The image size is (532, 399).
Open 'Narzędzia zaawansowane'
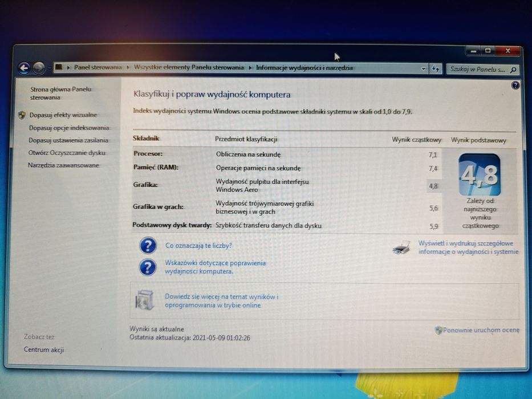point(63,165)
